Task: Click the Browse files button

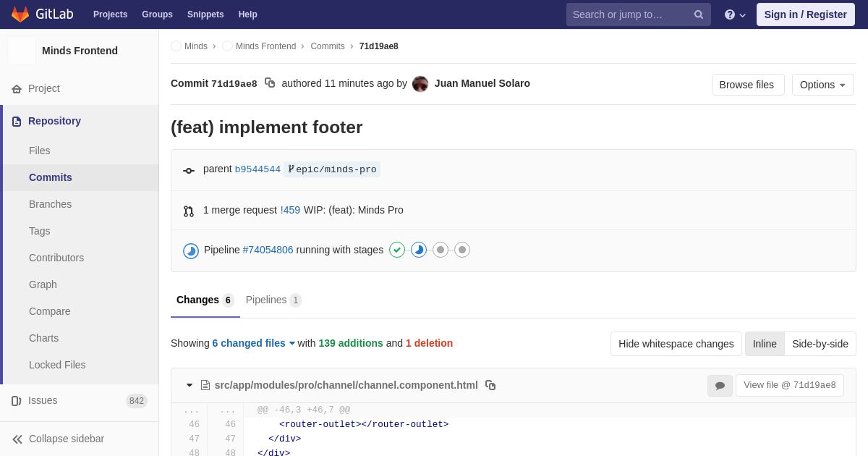Action: [x=748, y=85]
